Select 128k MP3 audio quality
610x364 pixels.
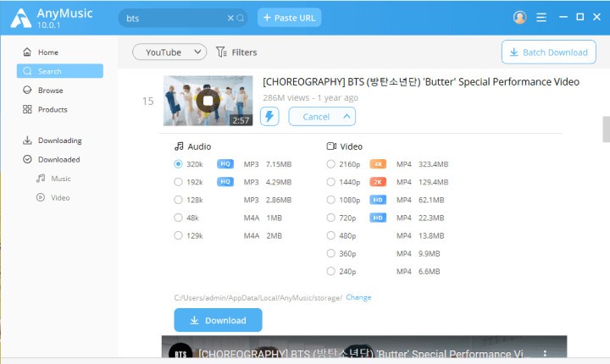tap(178, 200)
